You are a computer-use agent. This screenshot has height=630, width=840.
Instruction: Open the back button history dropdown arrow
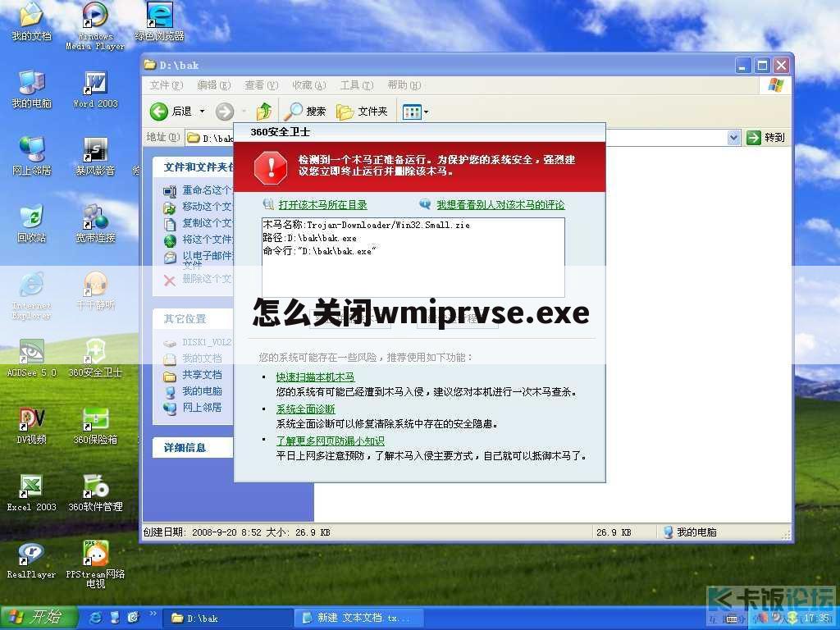click(x=202, y=112)
